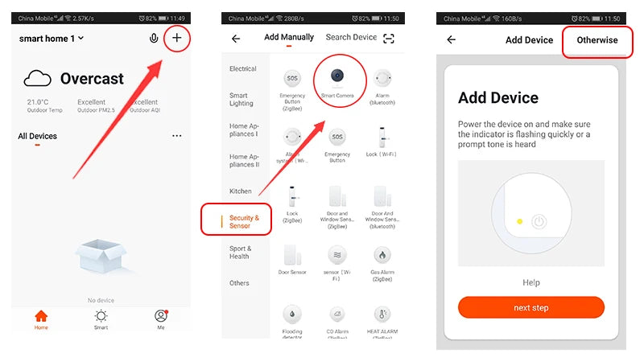Open the Help link
Screen dimensions: 644x362
click(531, 282)
